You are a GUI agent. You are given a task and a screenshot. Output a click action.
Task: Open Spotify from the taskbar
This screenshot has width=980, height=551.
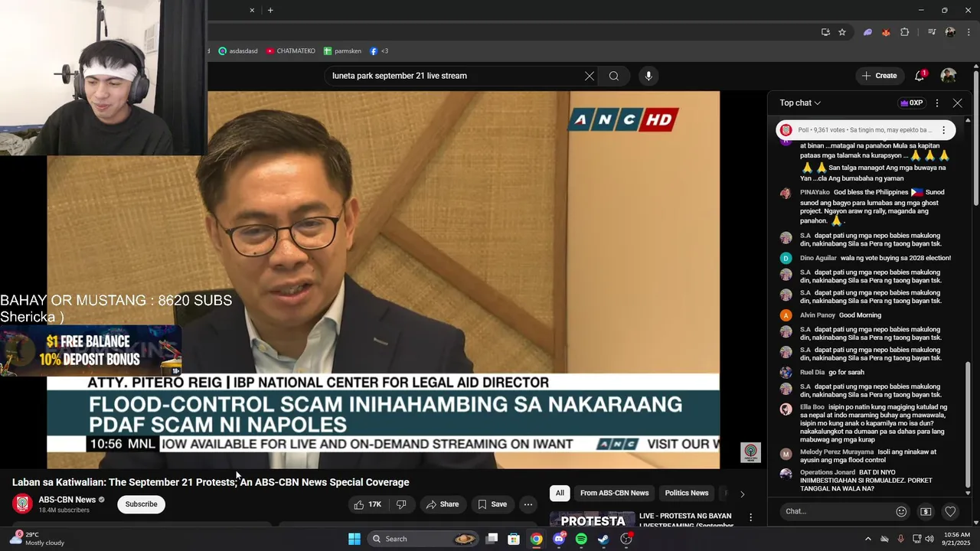pyautogui.click(x=581, y=539)
